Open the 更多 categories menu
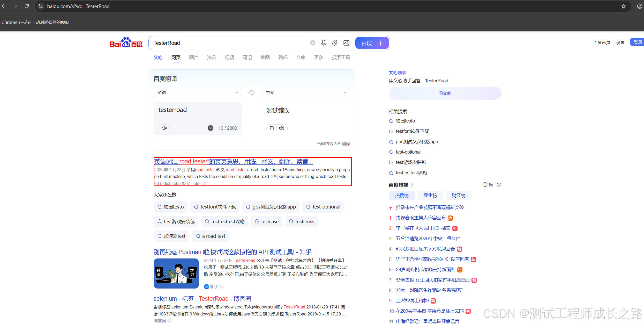644x324 pixels. tap(318, 57)
